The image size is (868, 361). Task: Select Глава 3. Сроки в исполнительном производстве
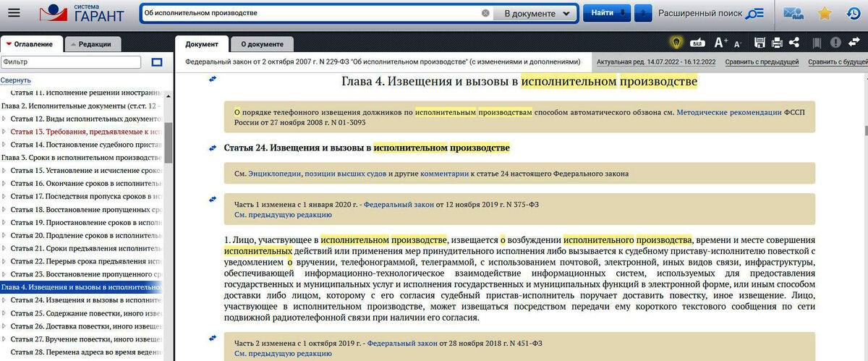click(x=82, y=158)
